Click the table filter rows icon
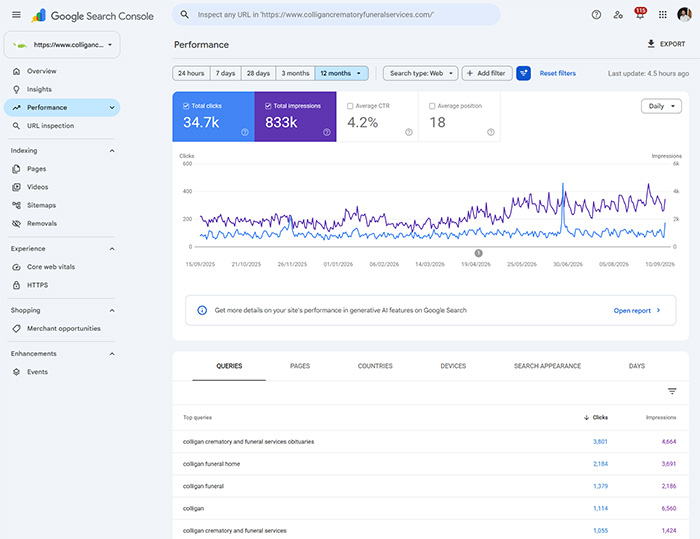This screenshot has width=700, height=539. pos(672,391)
